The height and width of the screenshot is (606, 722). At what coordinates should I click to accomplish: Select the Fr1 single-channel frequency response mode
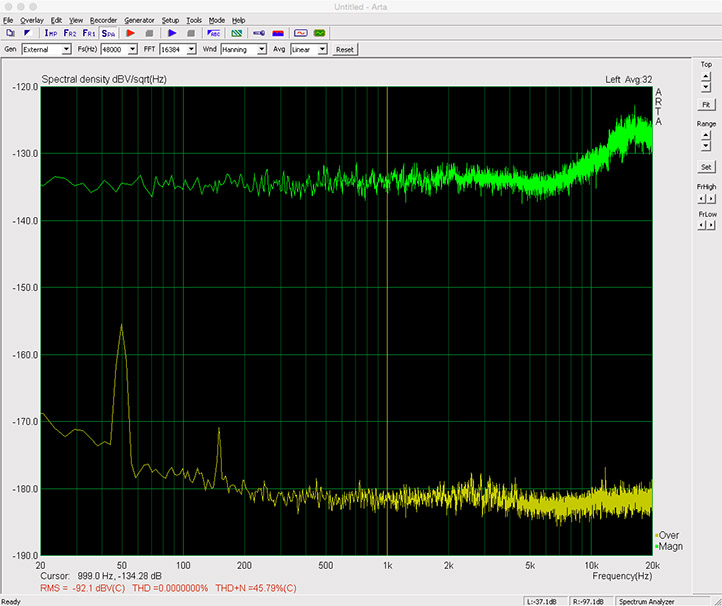(x=88, y=33)
